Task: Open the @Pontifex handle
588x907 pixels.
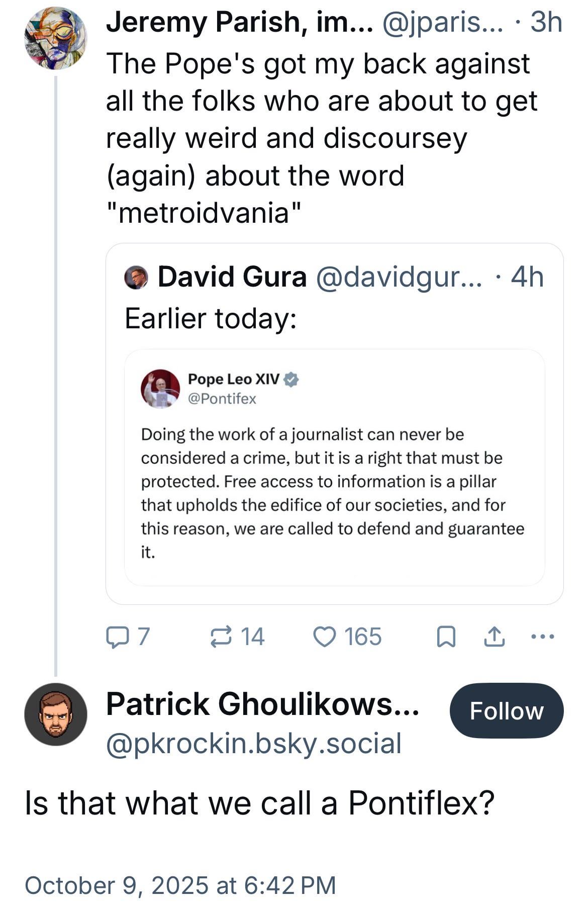Action: (222, 399)
